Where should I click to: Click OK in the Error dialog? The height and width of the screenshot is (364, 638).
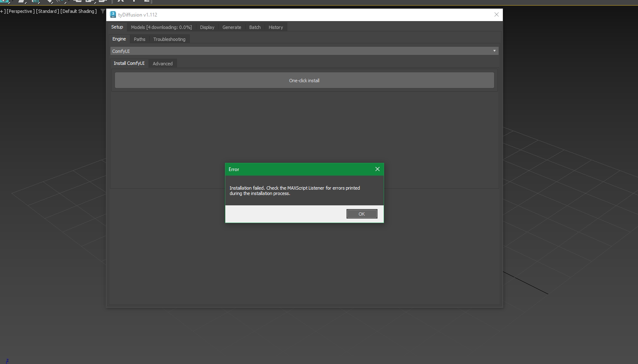(x=361, y=214)
